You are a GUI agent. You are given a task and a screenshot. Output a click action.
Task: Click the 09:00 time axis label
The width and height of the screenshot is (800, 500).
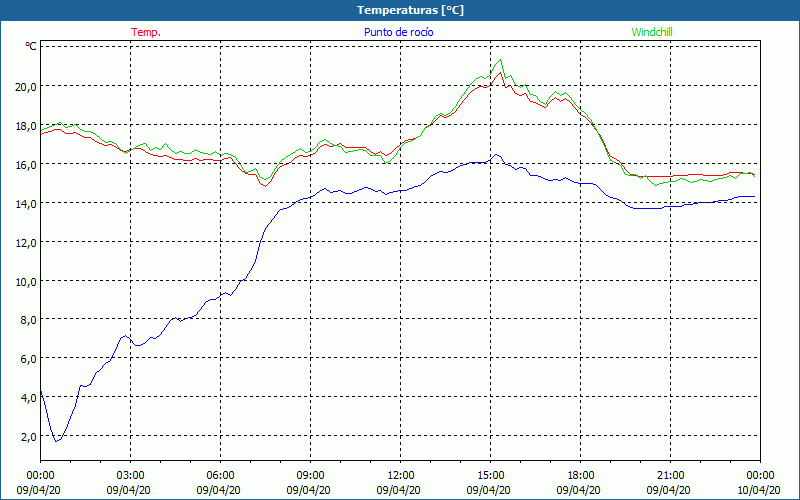[311, 476]
